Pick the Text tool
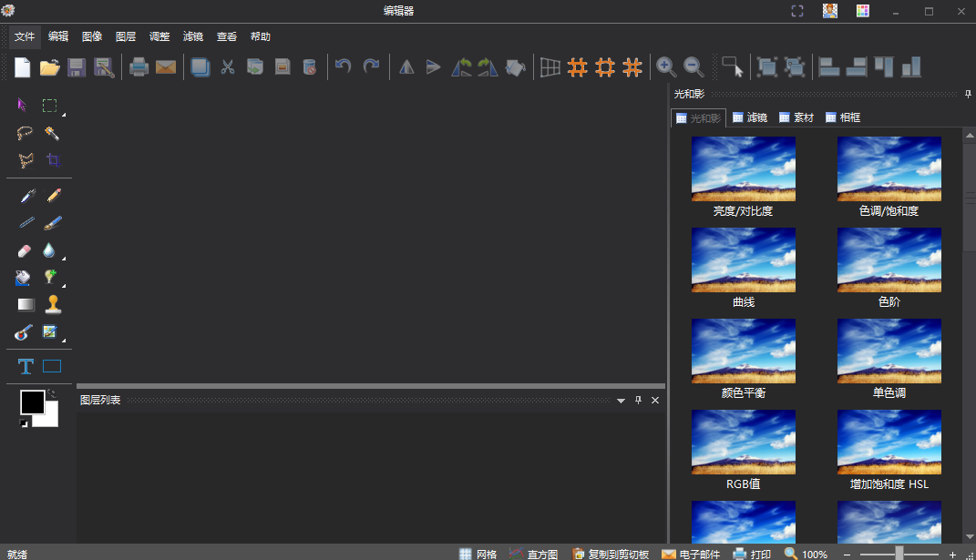 click(x=26, y=366)
